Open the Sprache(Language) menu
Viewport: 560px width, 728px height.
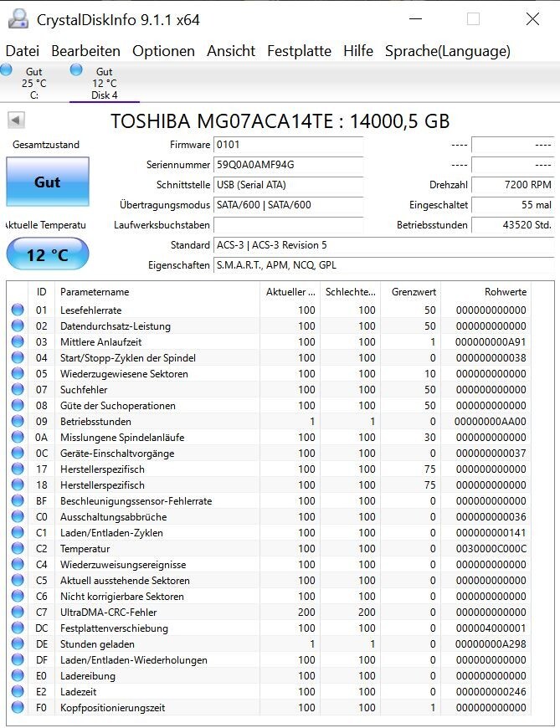[x=448, y=50]
